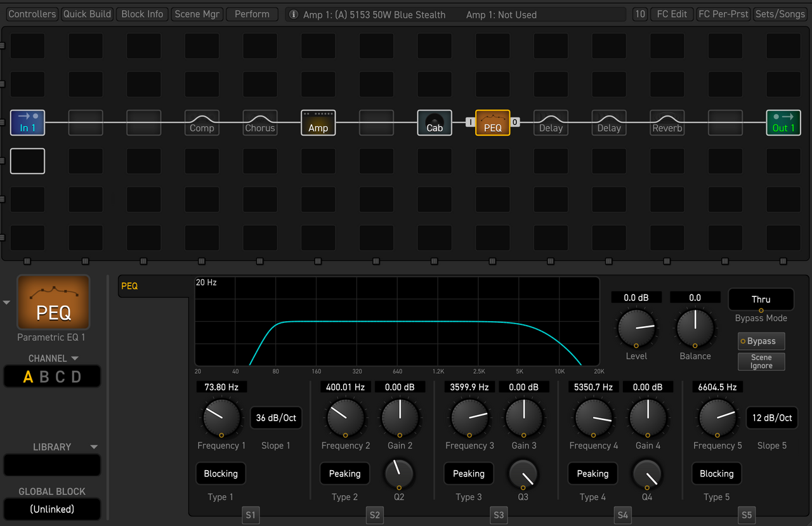Click the 10 button in top bar
The height and width of the screenshot is (526, 812).
(x=640, y=14)
